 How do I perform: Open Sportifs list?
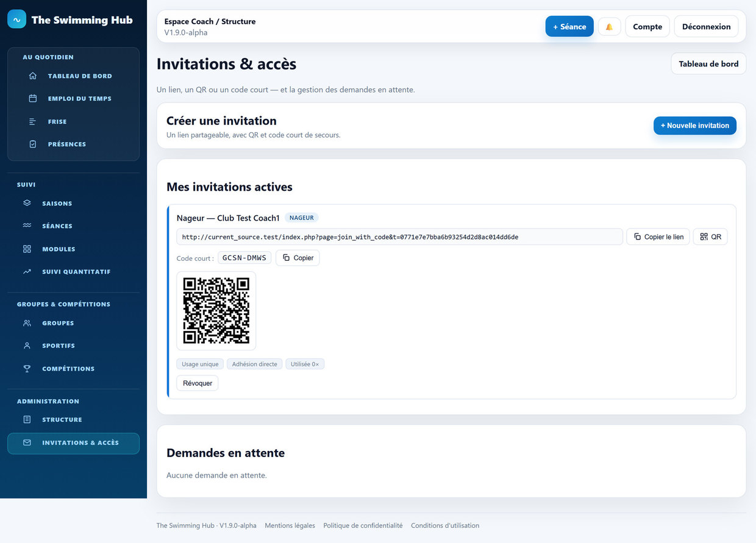[x=73, y=346]
